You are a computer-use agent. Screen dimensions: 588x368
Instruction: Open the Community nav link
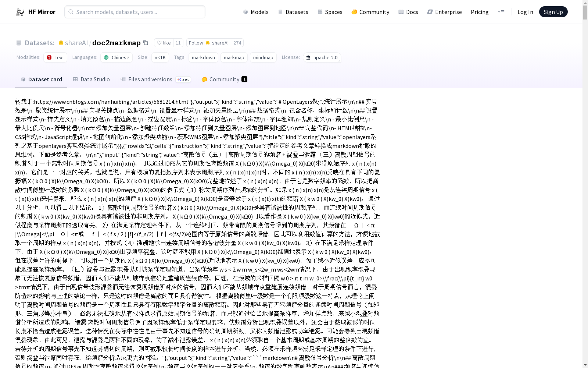point(370,12)
